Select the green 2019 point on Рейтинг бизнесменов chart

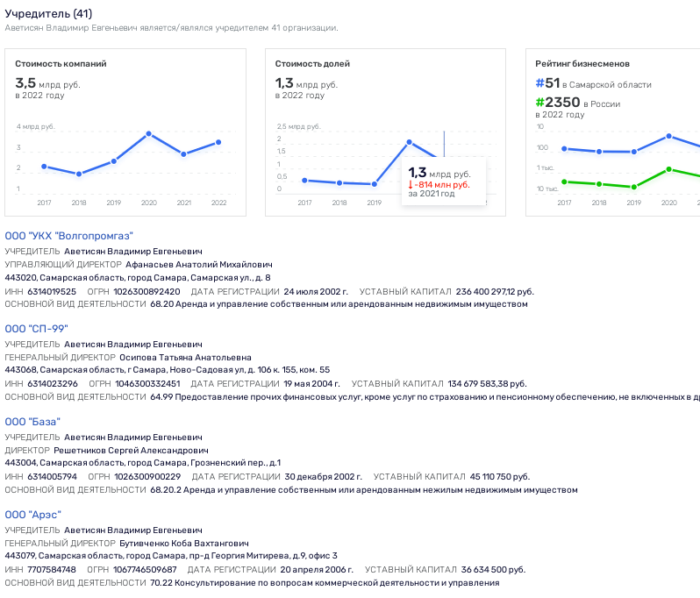634,187
